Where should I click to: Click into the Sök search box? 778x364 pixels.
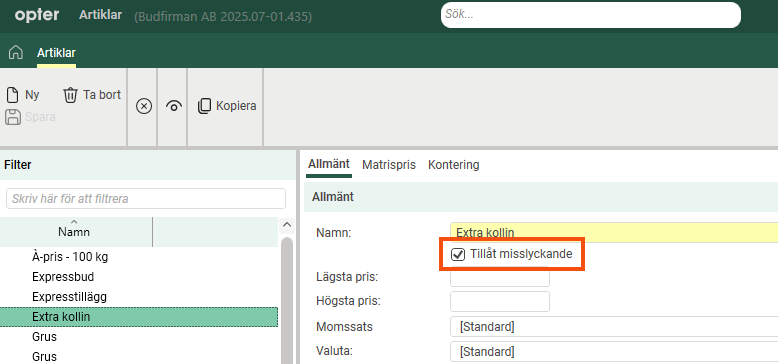[x=590, y=15]
